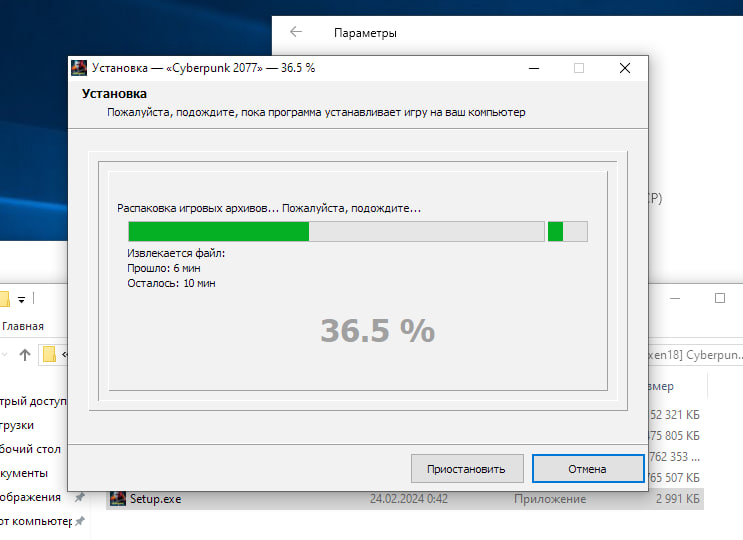This screenshot has height=540, width=743.
Task: Click the pin icon next to Изображения
Action: 80,497
